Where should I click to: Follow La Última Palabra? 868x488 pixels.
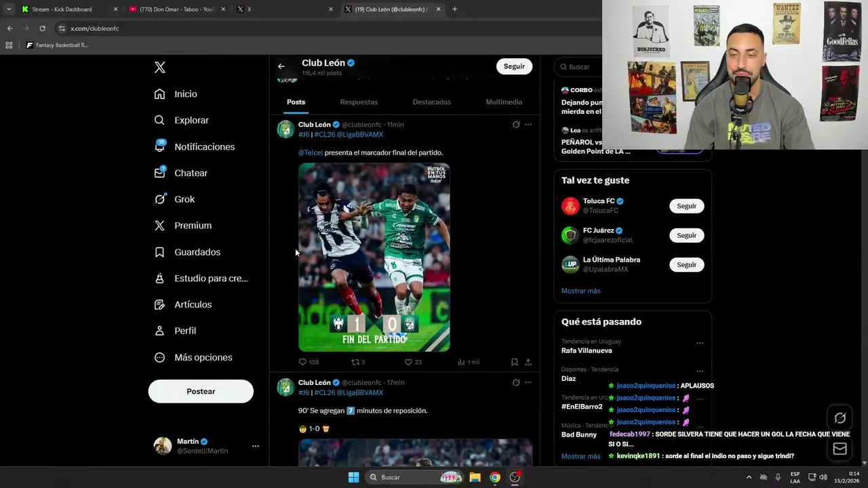click(686, 264)
